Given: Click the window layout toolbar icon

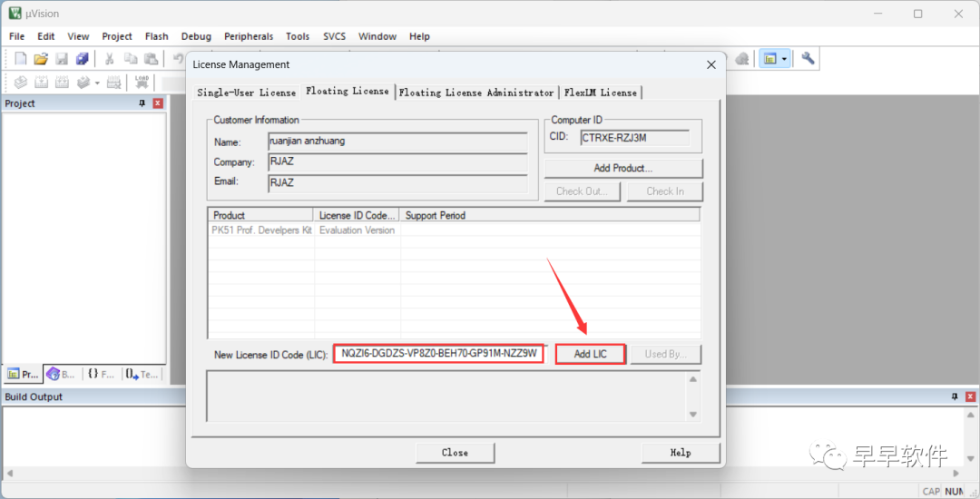Looking at the screenshot, I should pyautogui.click(x=770, y=59).
